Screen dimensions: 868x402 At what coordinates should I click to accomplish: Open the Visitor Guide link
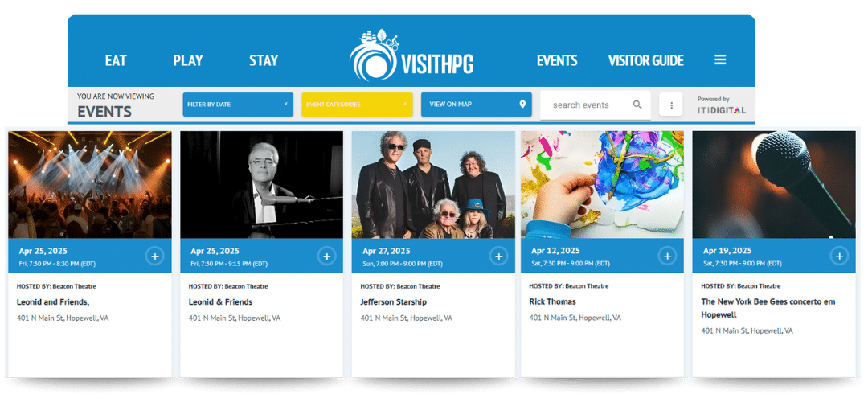[x=645, y=60]
